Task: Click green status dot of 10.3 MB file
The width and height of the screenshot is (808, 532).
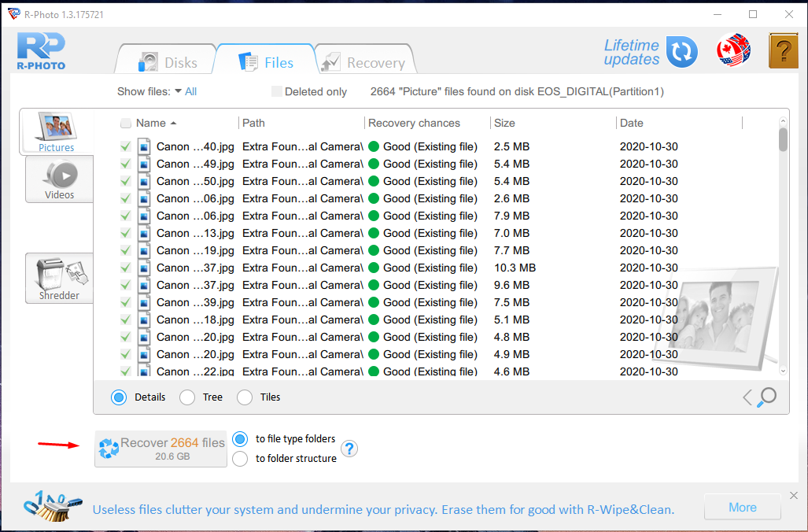Action: (x=374, y=268)
